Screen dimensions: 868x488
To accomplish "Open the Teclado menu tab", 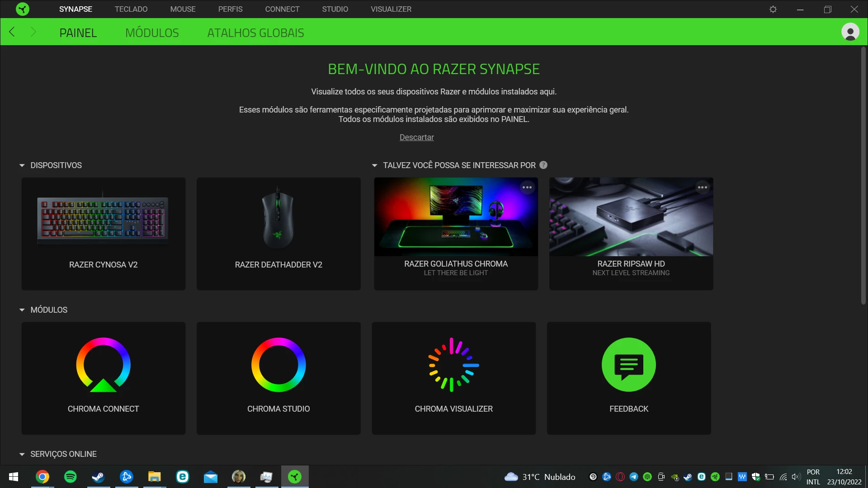I will tap(131, 9).
